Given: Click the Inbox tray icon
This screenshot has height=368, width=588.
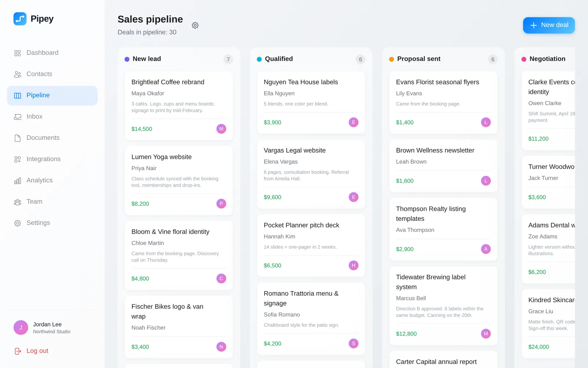Looking at the screenshot, I should [x=17, y=117].
